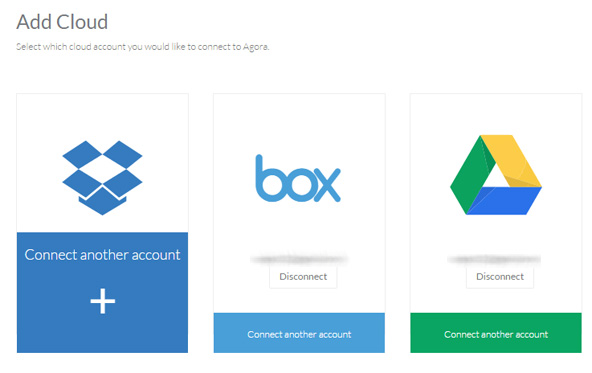Click Dropbox 'Connect another account' text
This screenshot has height=373, width=592.
pos(102,255)
